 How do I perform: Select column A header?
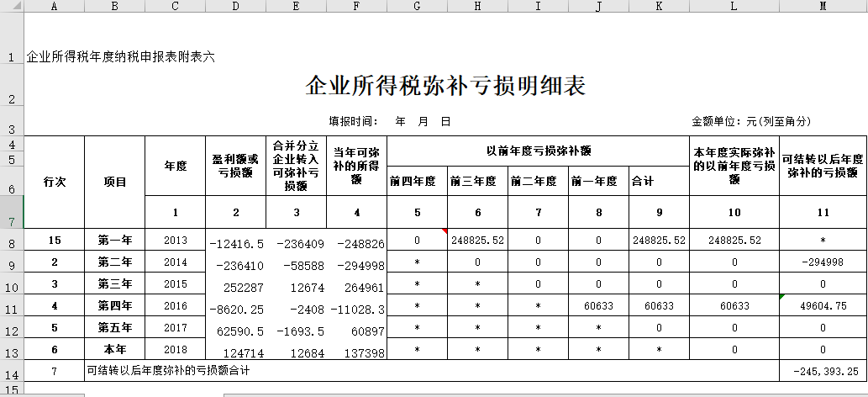(55, 6)
